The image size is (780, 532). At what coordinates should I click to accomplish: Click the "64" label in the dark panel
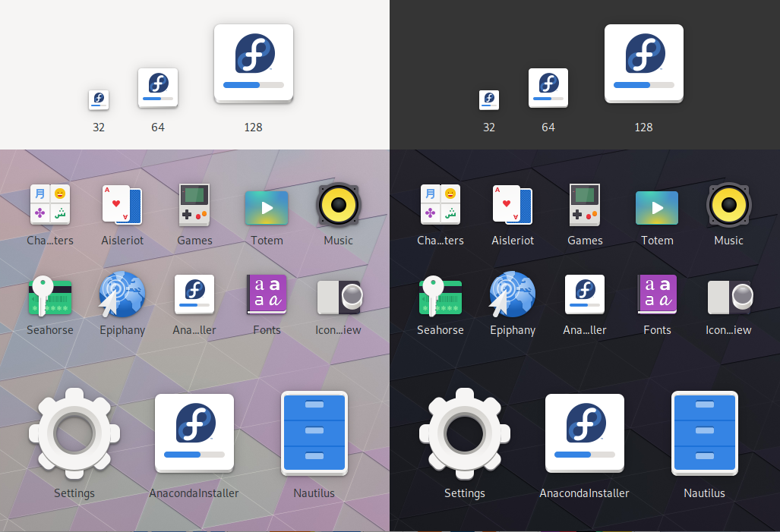tap(548, 127)
